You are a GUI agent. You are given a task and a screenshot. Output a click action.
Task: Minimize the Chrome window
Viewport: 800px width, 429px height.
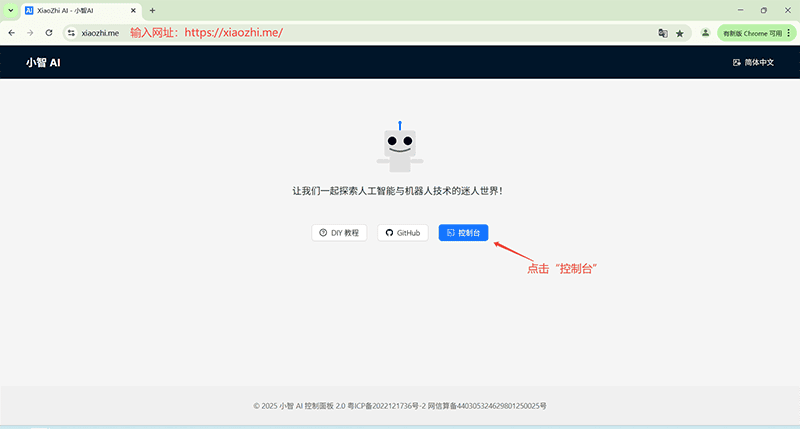(740, 10)
